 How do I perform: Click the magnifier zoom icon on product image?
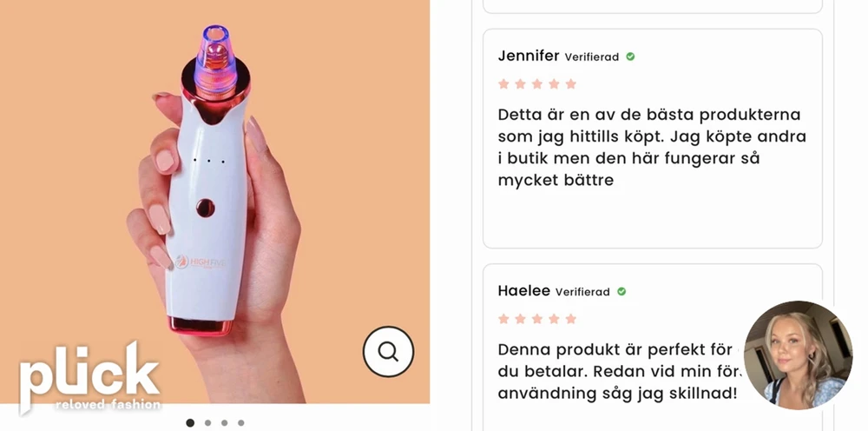[388, 351]
